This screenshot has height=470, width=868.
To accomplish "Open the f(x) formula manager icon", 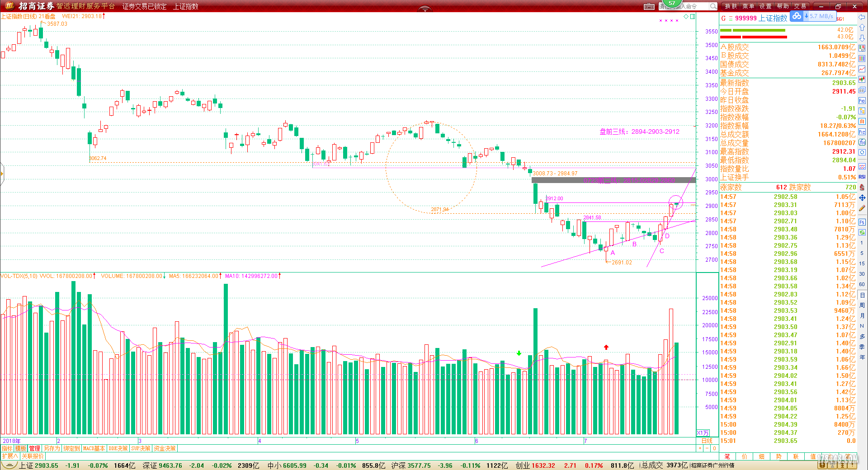I will (862, 142).
